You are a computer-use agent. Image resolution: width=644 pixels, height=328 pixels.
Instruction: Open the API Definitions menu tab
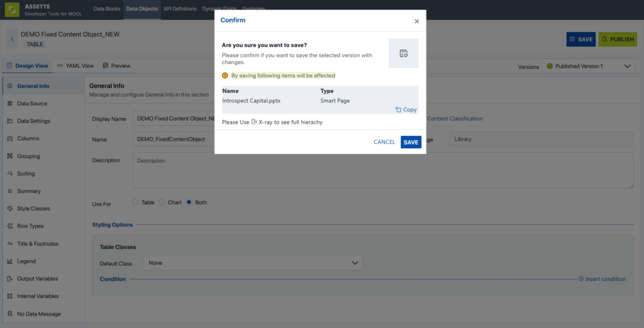pyautogui.click(x=180, y=9)
